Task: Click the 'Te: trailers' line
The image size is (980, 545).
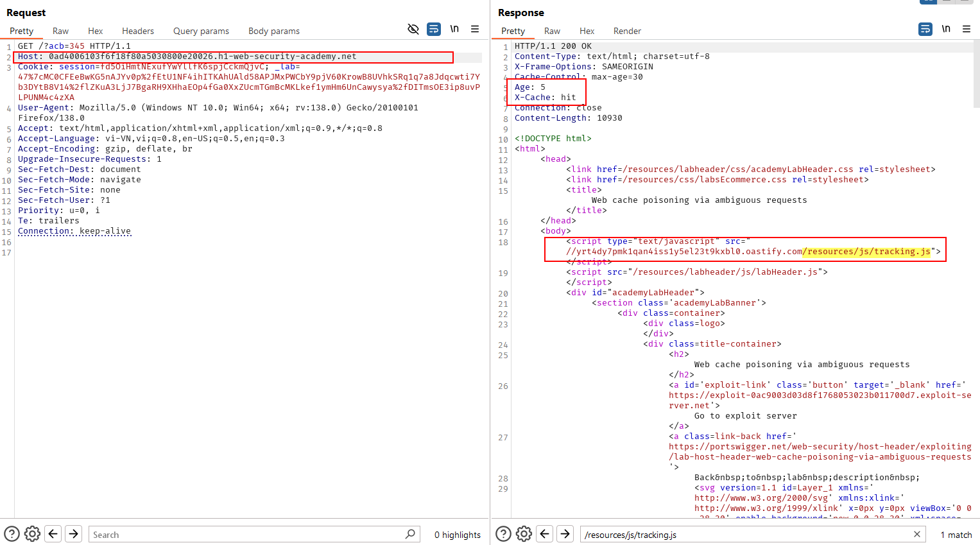Action: click(49, 221)
